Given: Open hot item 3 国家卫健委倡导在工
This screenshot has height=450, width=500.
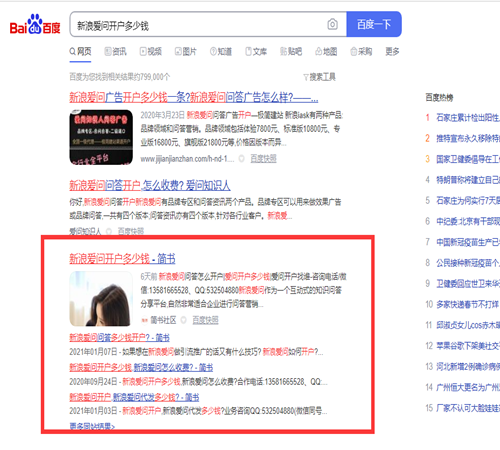Looking at the screenshot, I should pyautogui.click(x=468, y=159).
